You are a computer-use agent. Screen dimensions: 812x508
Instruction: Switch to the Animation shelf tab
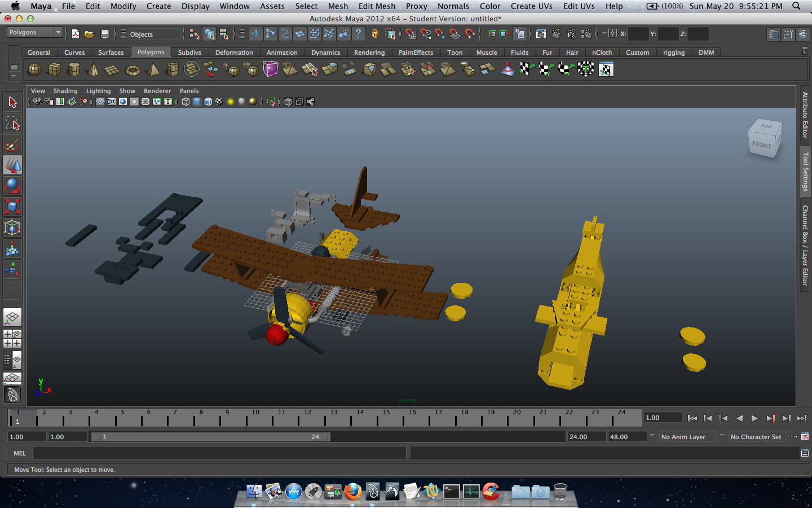[281, 52]
